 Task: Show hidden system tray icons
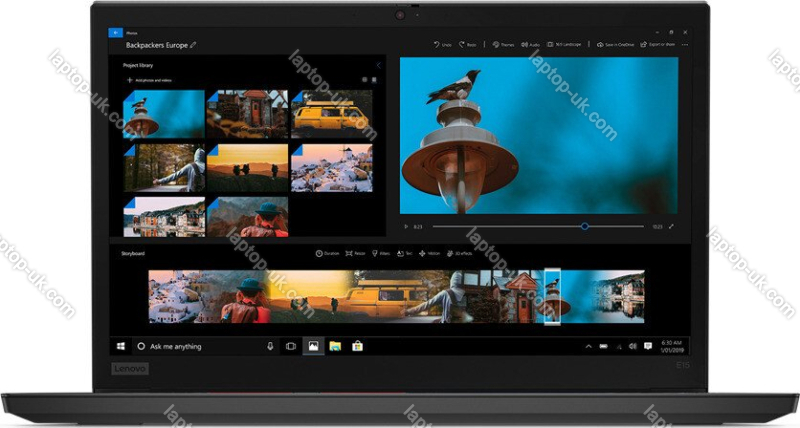click(588, 346)
